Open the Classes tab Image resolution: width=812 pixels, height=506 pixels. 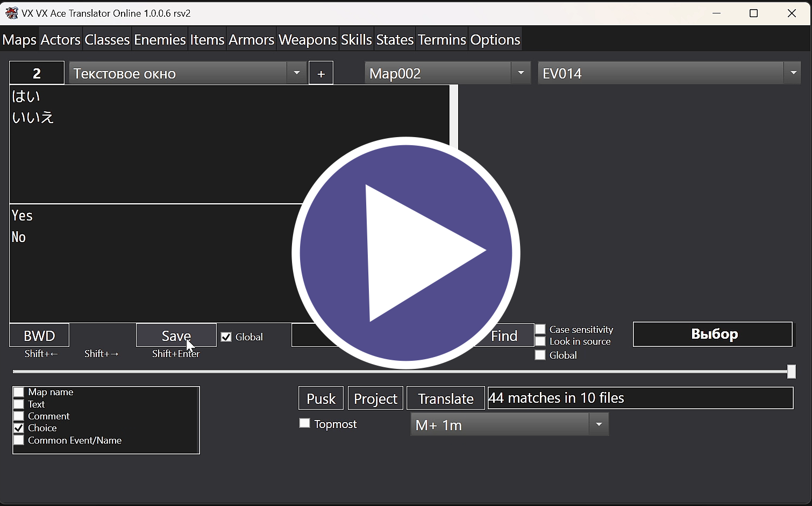107,40
